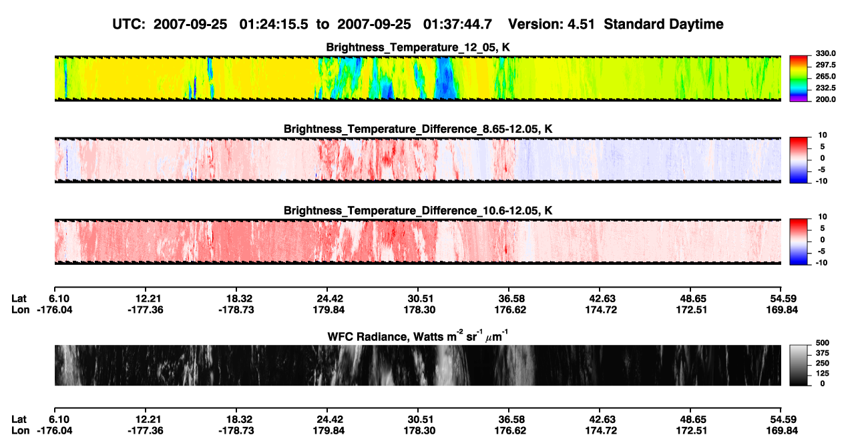Click Lon 179.84 on the axis under the 10.6-12.05 panel
The height and width of the screenshot is (445, 868).
(x=327, y=310)
